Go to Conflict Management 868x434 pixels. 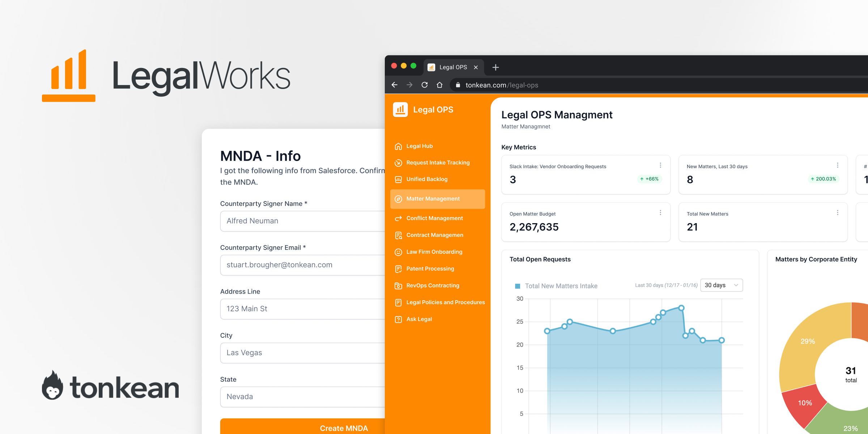point(434,218)
